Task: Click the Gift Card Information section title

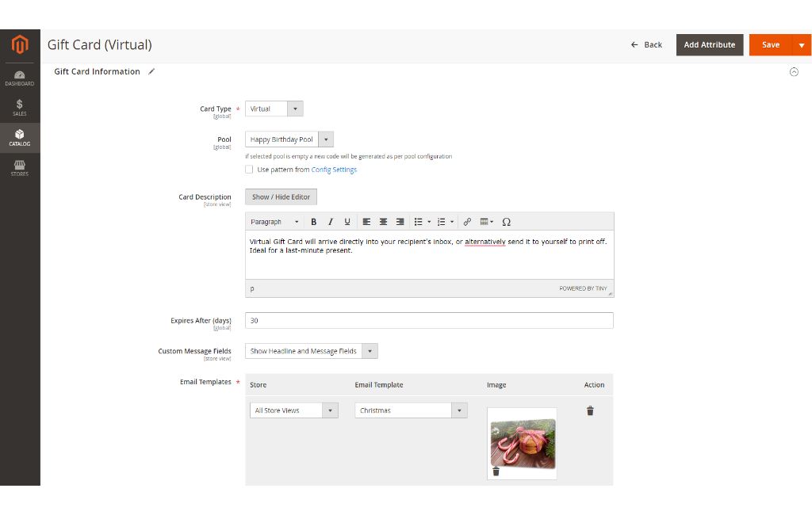Action: [x=97, y=71]
